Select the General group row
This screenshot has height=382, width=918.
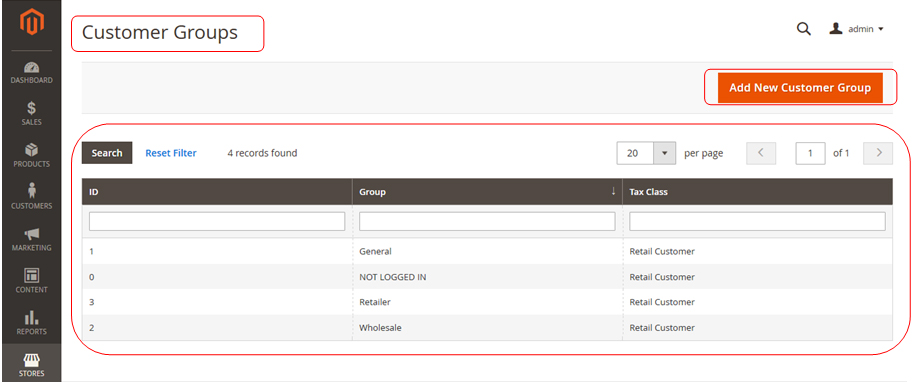487,251
